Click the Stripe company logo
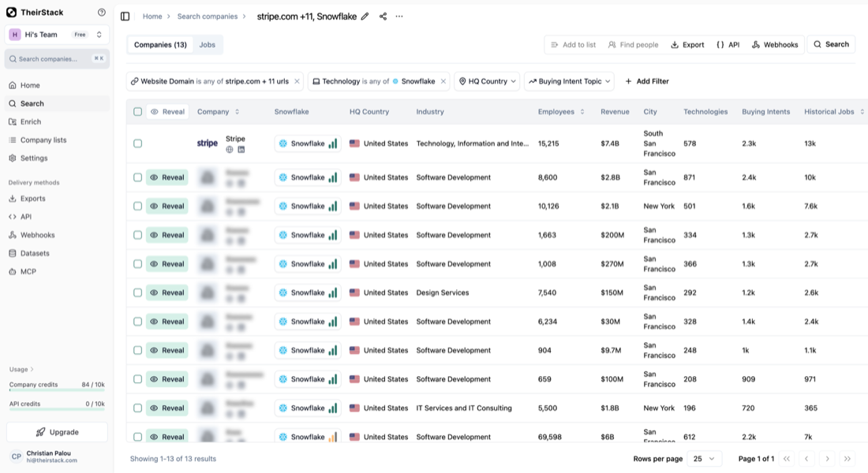 pyautogui.click(x=208, y=143)
